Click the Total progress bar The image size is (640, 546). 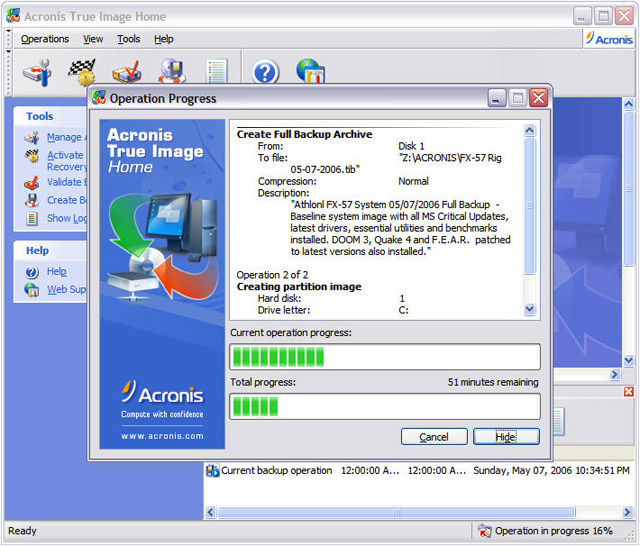pyautogui.click(x=385, y=406)
